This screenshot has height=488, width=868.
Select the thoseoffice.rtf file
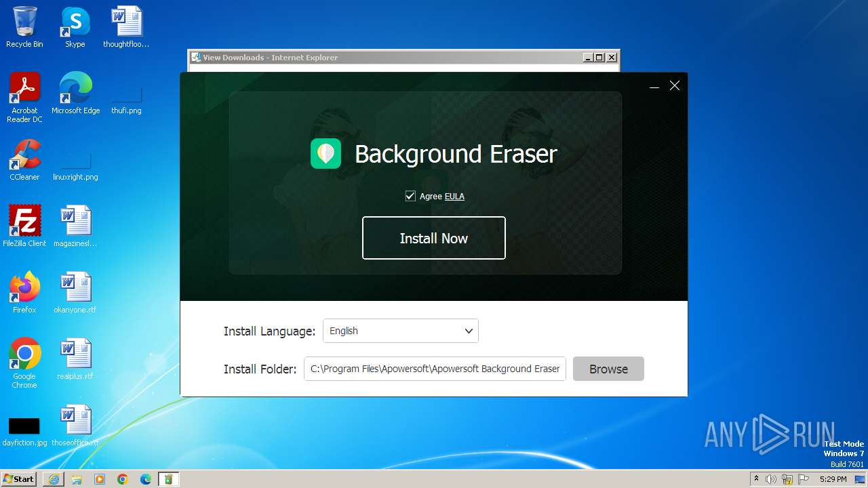click(x=75, y=426)
